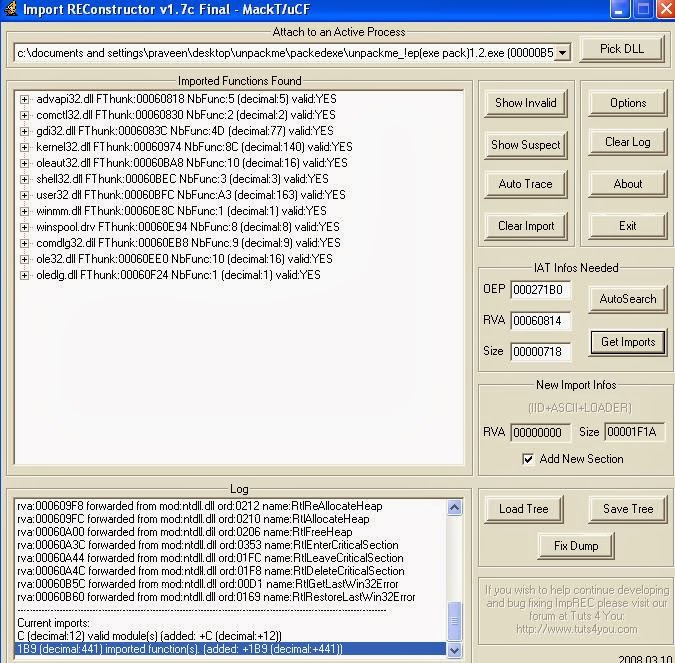Expand the gdi32.dll import node
This screenshot has width=675, height=663.
click(x=25, y=131)
